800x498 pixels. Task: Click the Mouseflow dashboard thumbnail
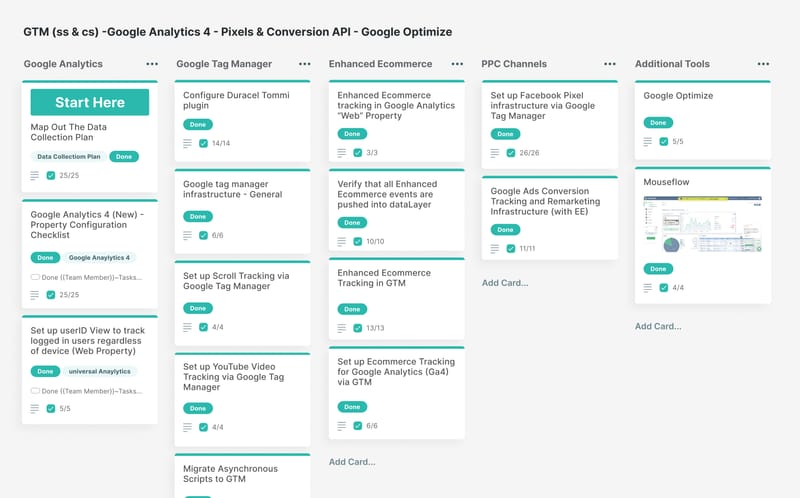click(x=703, y=224)
